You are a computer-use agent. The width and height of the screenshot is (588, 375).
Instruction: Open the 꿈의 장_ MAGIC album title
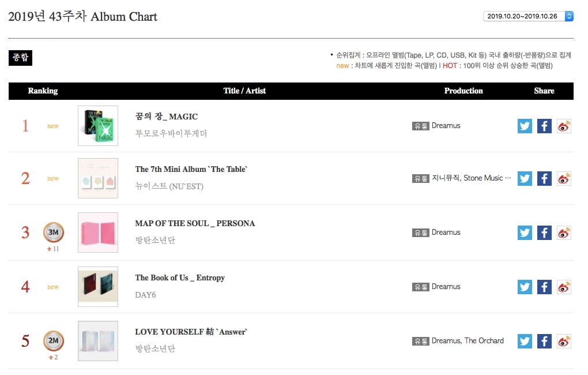pyautogui.click(x=166, y=117)
